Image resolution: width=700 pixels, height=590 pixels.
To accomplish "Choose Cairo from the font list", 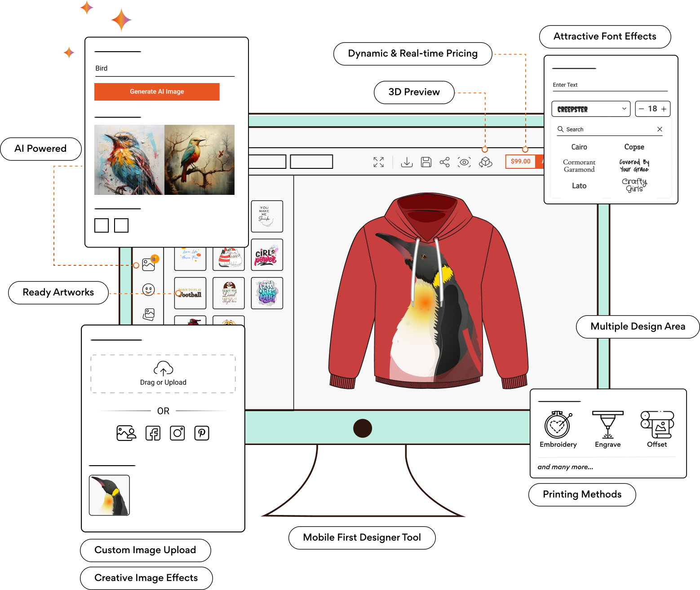I will click(x=579, y=147).
